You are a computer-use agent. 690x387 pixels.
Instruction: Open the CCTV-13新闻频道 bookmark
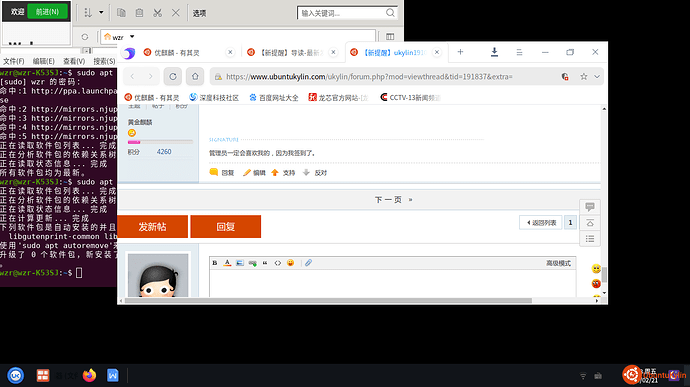coord(410,97)
